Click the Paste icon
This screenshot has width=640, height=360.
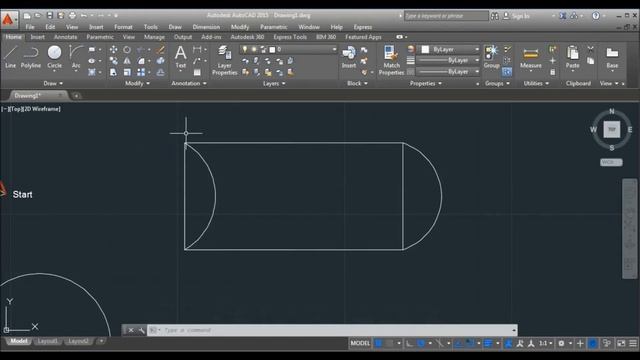coord(572,57)
